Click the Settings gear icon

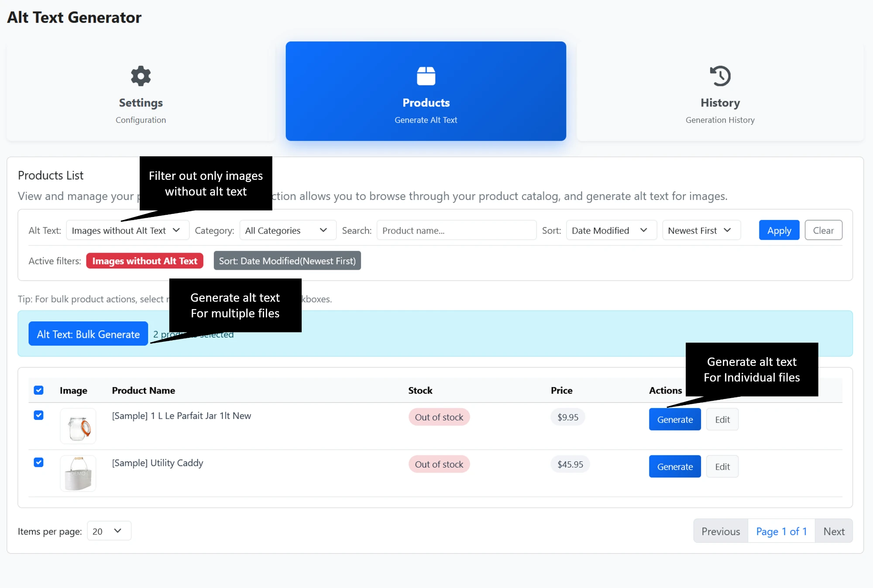click(141, 76)
